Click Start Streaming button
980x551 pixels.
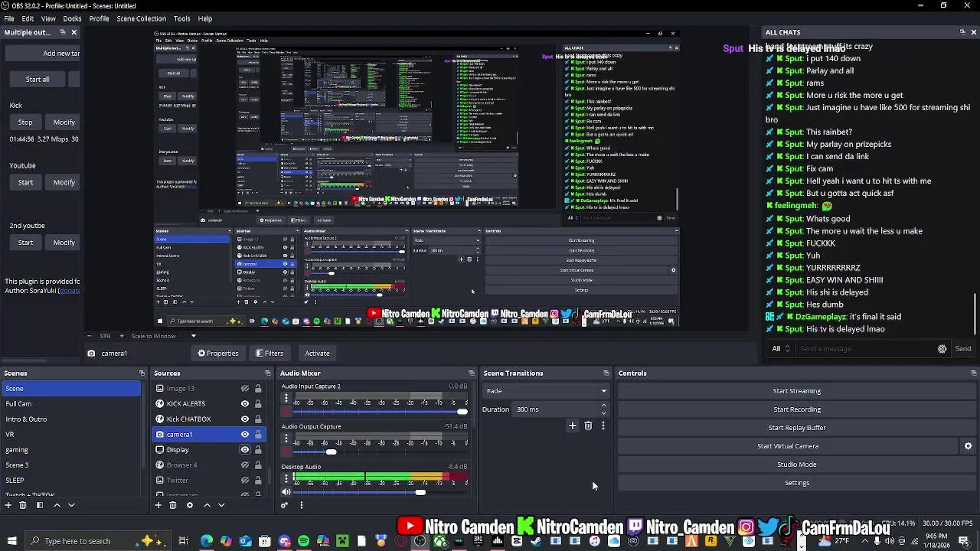click(796, 391)
